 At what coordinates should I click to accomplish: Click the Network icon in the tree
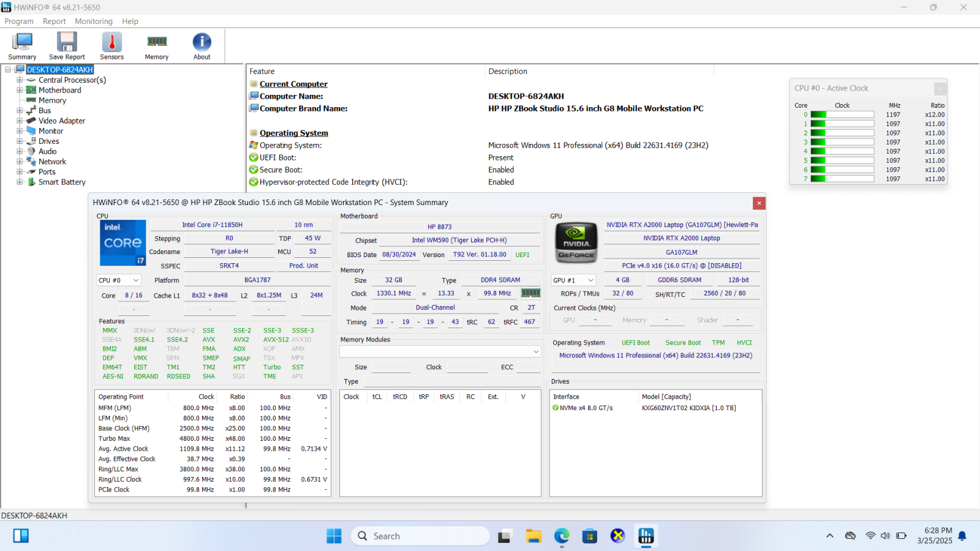pos(31,162)
